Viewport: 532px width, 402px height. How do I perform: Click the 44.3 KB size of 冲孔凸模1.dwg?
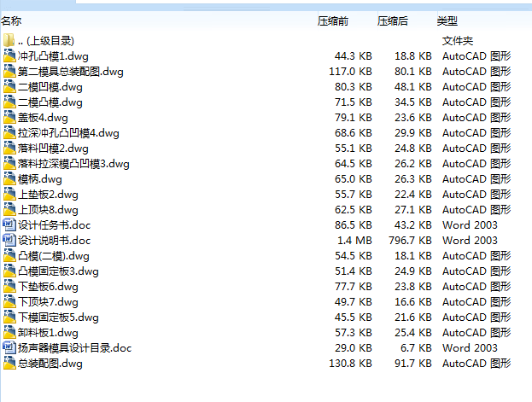(x=354, y=56)
